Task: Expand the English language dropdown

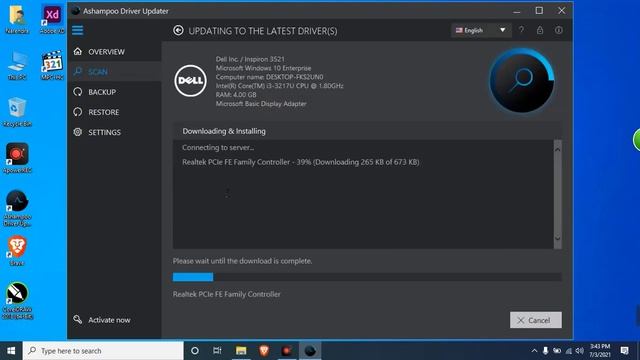Action: (x=481, y=30)
